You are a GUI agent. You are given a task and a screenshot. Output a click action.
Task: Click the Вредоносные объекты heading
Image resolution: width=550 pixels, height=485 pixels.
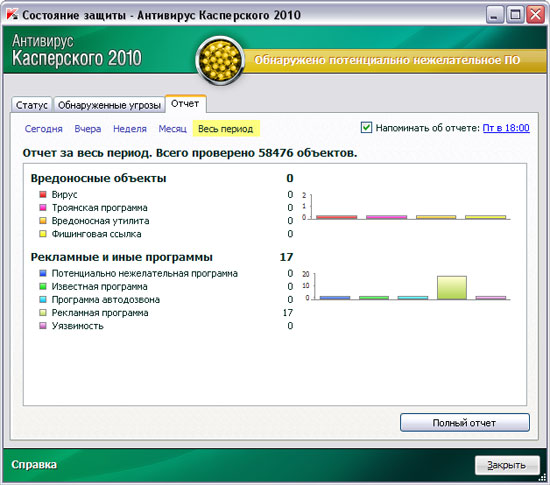[x=98, y=178]
